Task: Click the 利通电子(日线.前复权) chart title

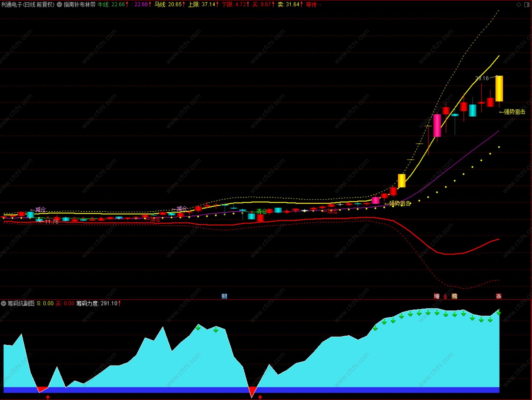Action: [x=28, y=4]
